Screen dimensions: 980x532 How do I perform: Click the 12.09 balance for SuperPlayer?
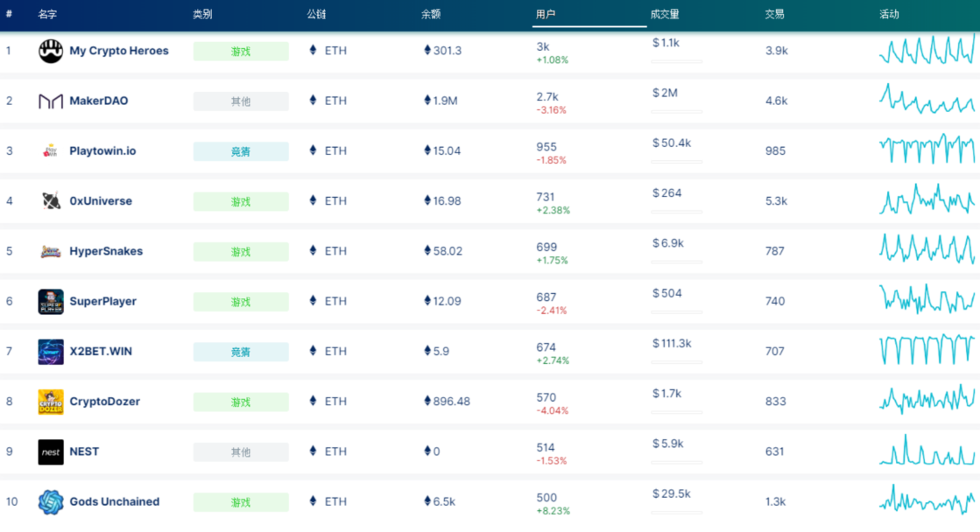[x=447, y=301]
